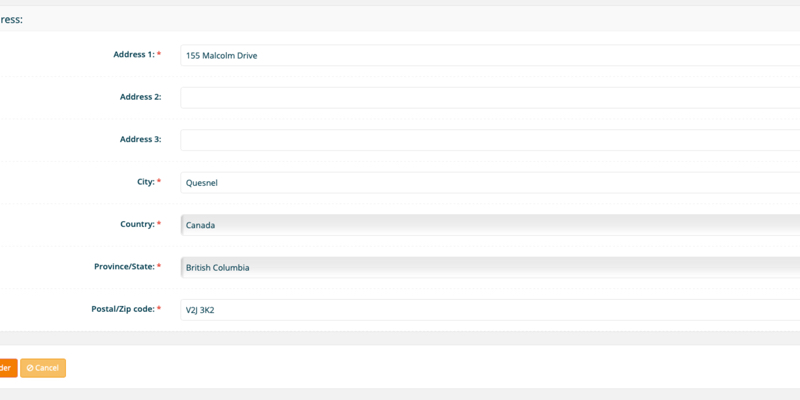The image size is (800, 400).
Task: Click the City field containing Quesnel
Action: 490,182
